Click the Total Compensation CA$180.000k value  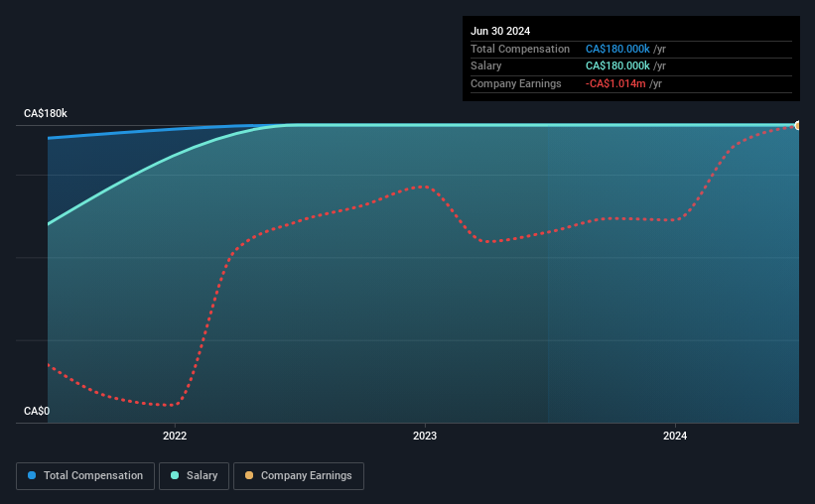(617, 49)
